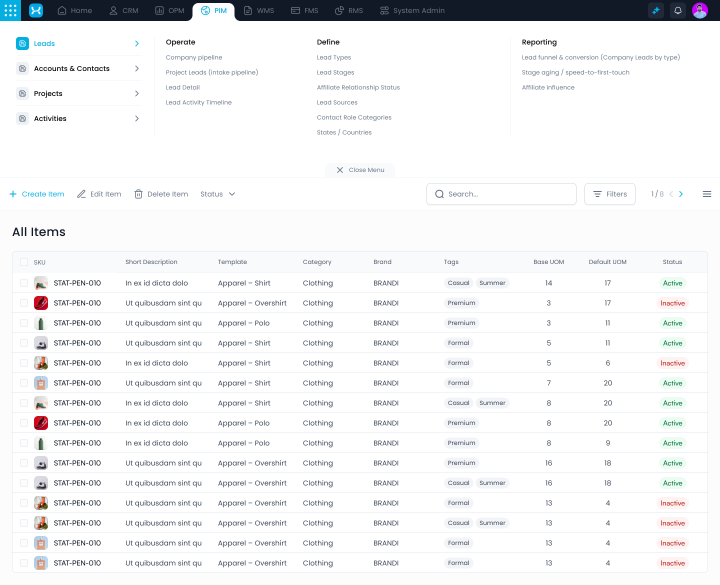Image resolution: width=720 pixels, height=585 pixels.
Task: Open the hamburger menu beside pagination
Action: coord(707,194)
